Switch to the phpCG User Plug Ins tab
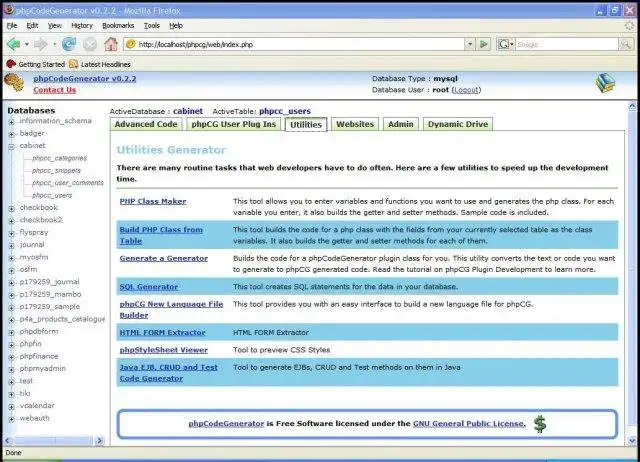 (x=234, y=124)
